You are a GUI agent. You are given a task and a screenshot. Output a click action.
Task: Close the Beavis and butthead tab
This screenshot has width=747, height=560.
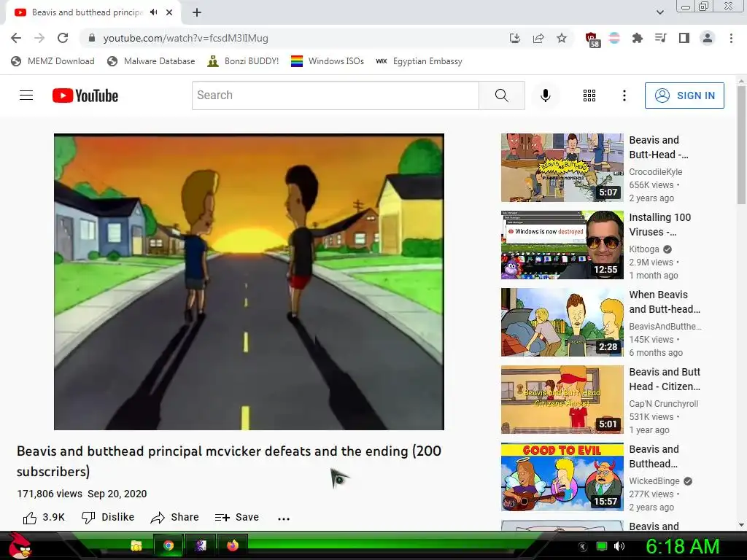169,12
